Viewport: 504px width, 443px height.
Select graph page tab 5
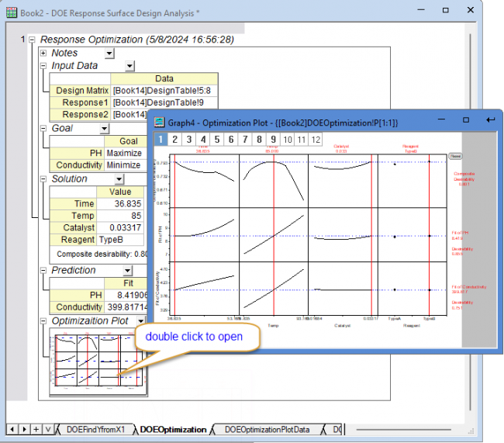point(217,140)
